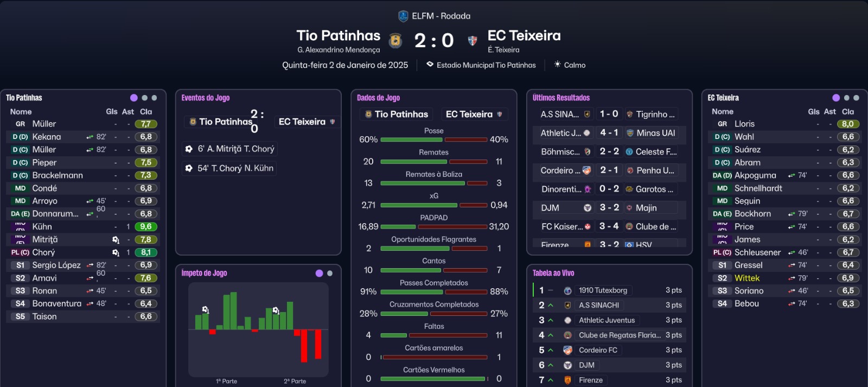Viewport: 868px width, 387px height.
Task: Open player Chorý from Tio Patinhas lineup
Action: tap(43, 252)
